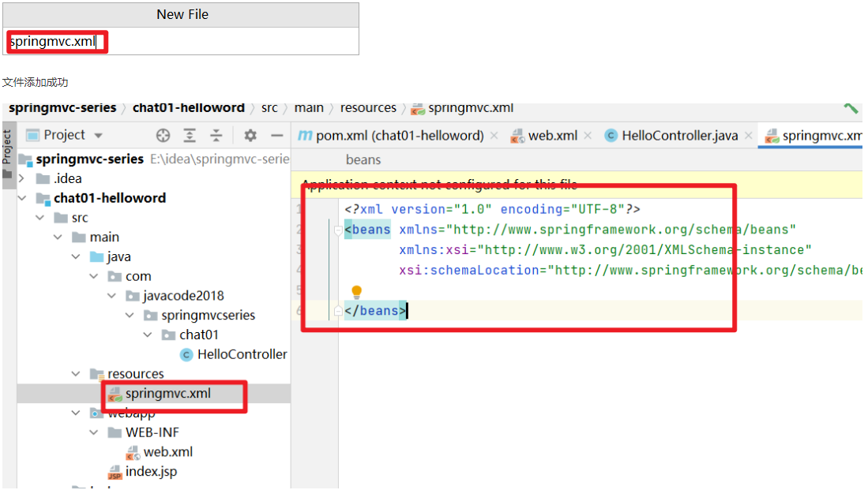
Task: Open the Project view dropdown
Action: [x=98, y=135]
